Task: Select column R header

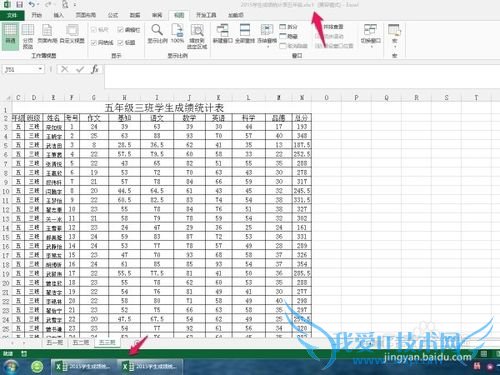Action: coord(416,98)
